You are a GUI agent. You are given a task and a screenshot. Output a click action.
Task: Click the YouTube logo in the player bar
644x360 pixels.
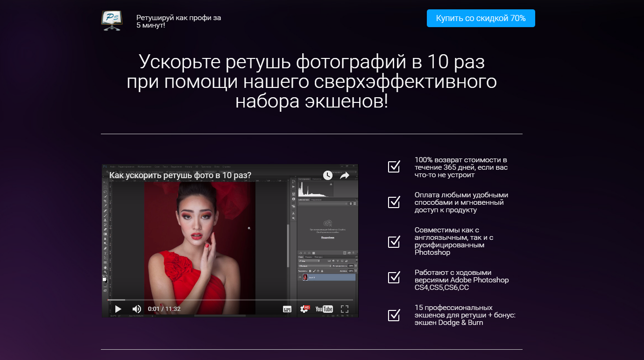(x=324, y=309)
